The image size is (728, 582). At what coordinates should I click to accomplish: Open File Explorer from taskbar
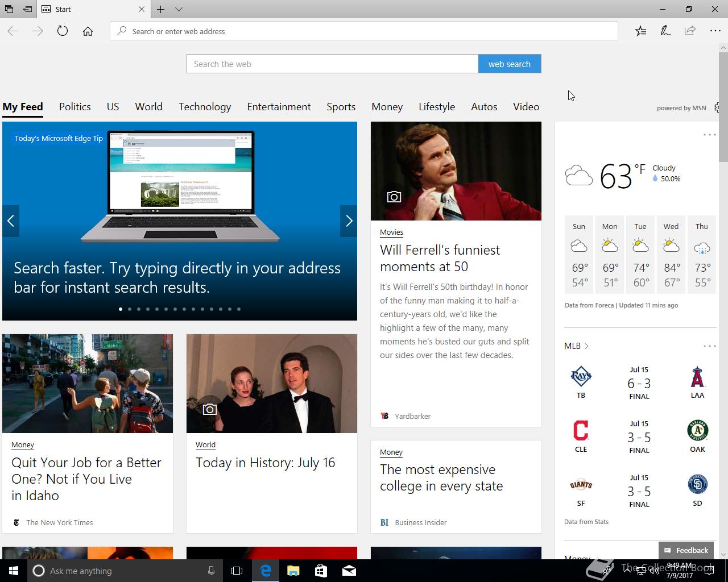(293, 571)
